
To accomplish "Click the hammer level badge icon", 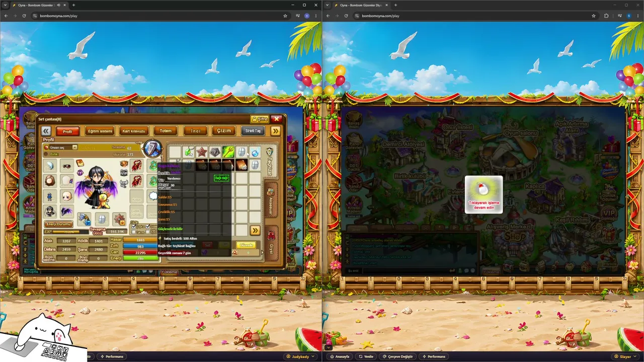I will pos(152,149).
